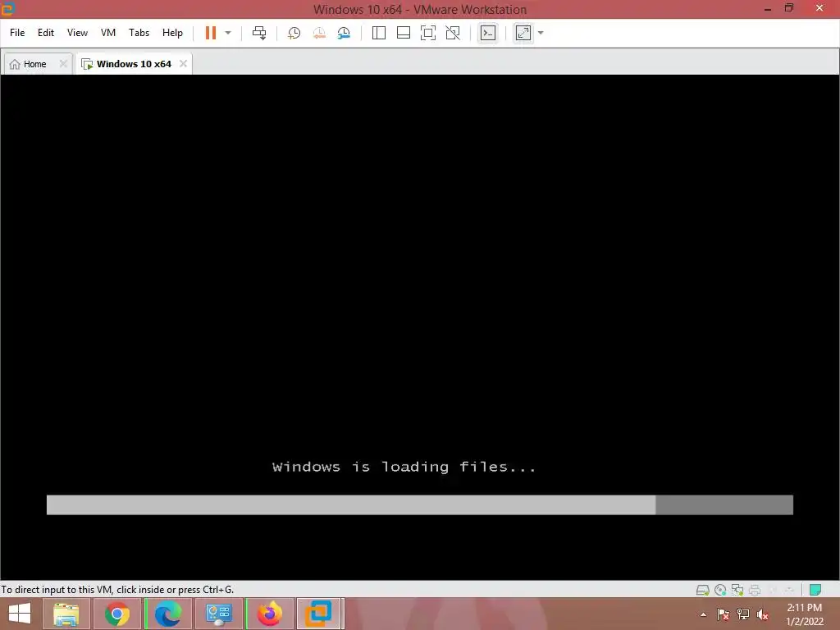The height and width of the screenshot is (630, 840).
Task: Open the snapshot manager
Action: (344, 33)
